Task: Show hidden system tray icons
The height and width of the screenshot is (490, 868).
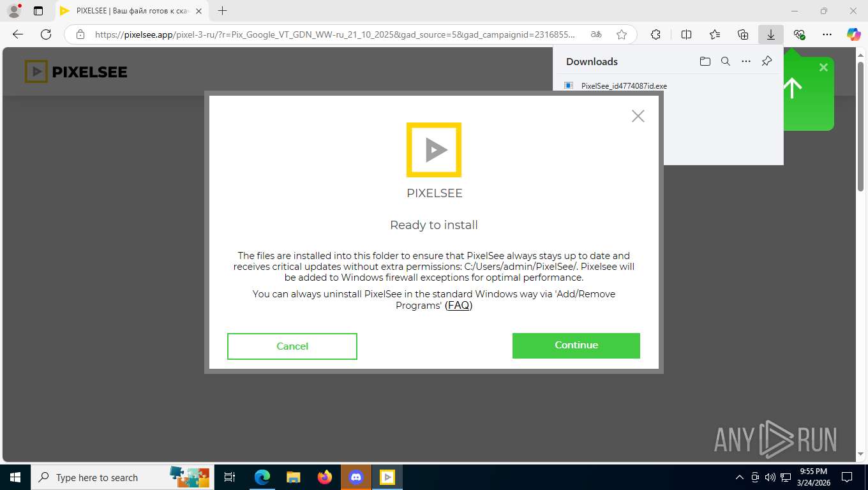Action: (x=740, y=477)
